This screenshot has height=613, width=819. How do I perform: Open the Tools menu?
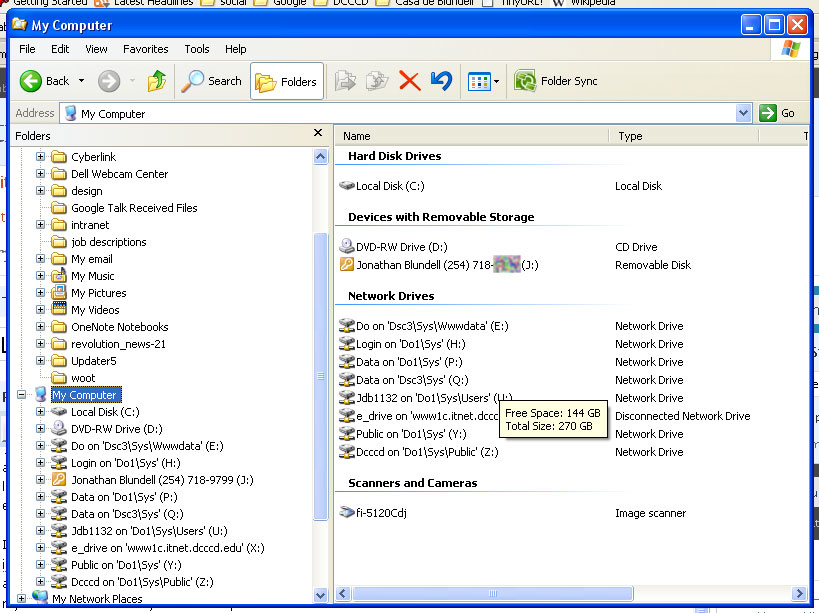click(197, 49)
